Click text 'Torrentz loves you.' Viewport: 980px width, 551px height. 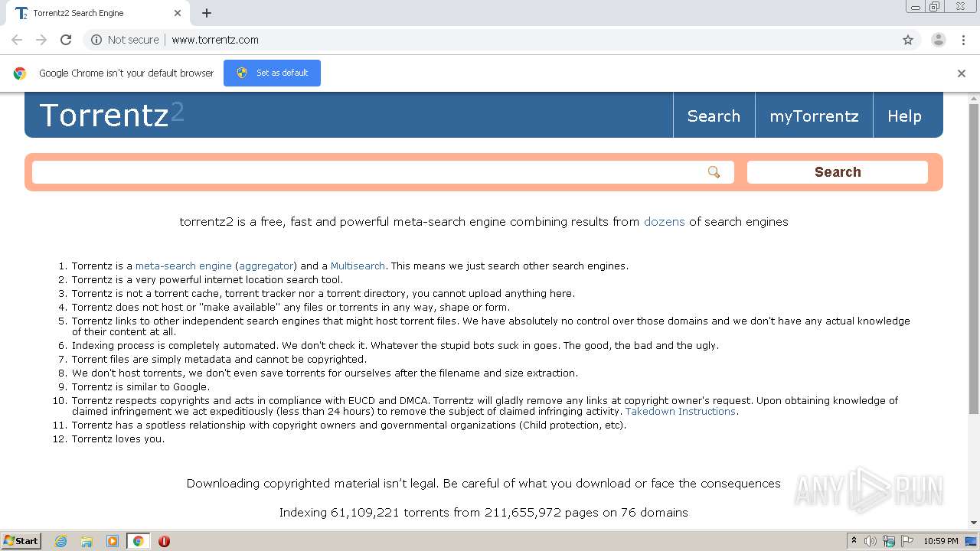[x=118, y=439]
